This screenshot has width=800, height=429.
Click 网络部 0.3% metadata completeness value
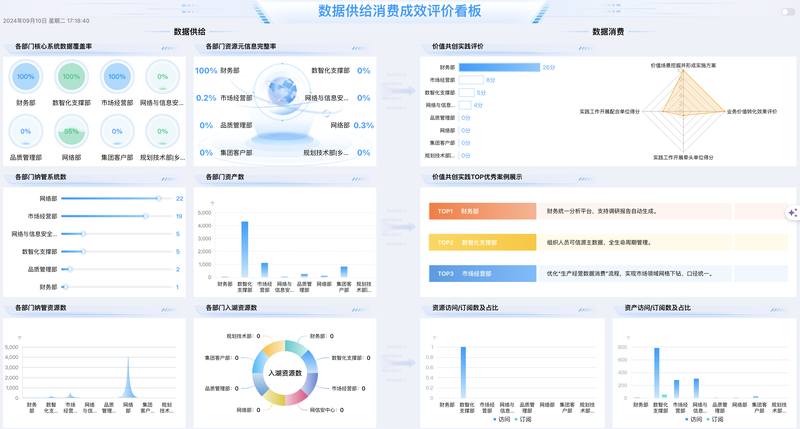click(364, 125)
